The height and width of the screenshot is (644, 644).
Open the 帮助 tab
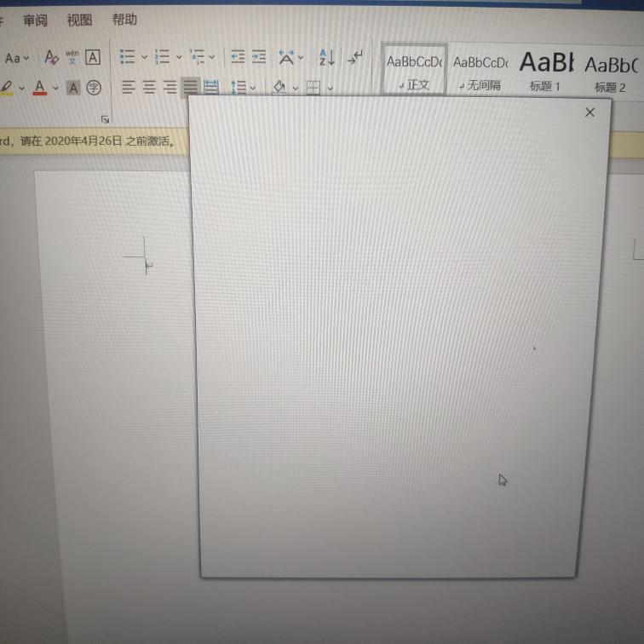click(124, 20)
